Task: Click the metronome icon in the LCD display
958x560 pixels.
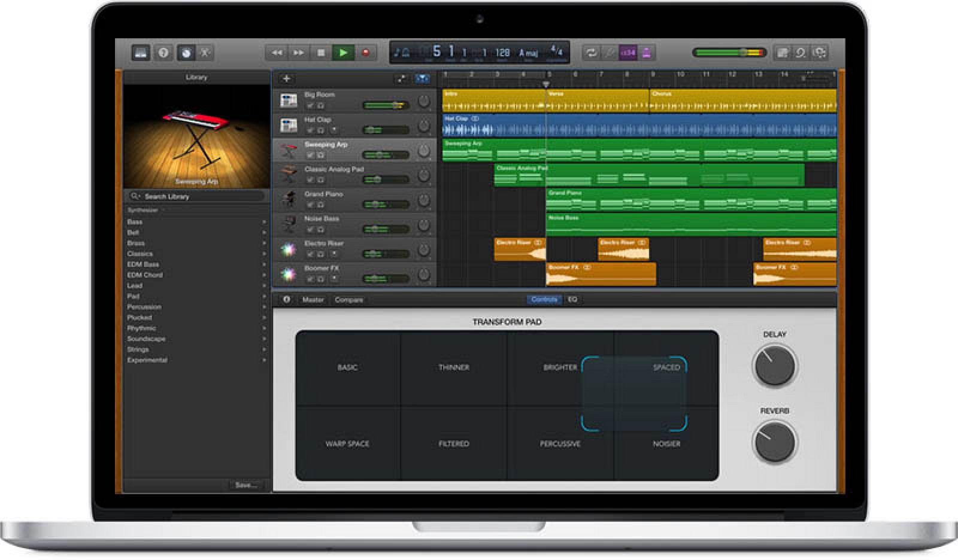Action: point(407,53)
